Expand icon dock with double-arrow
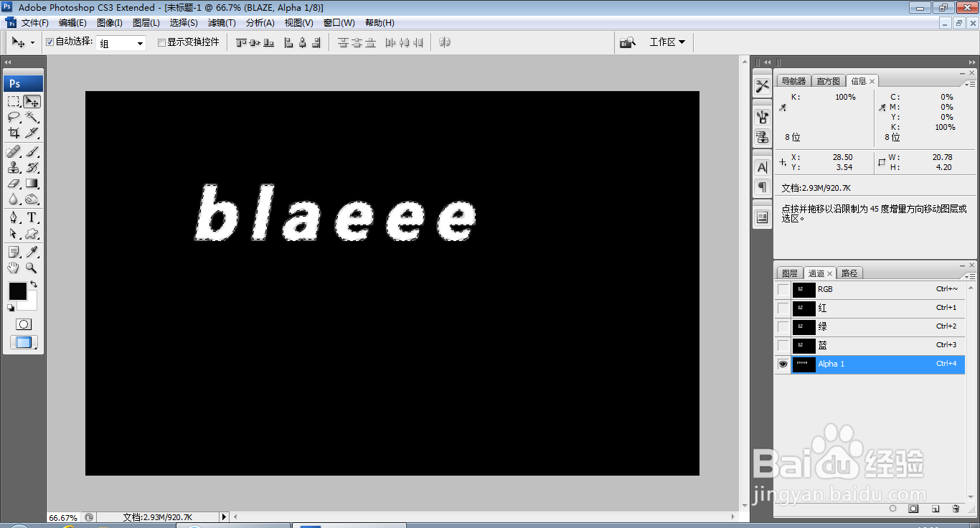Screen dimensions: 980x528 pos(767,62)
